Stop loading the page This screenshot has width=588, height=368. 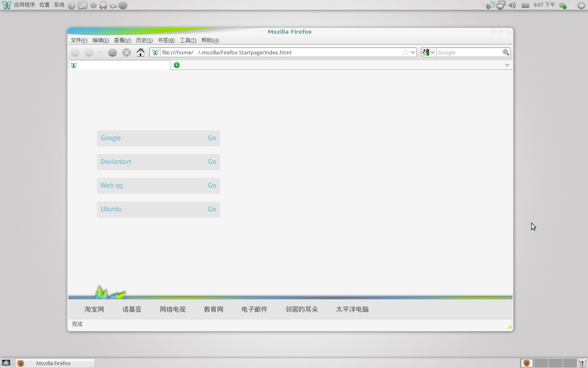coord(127,52)
